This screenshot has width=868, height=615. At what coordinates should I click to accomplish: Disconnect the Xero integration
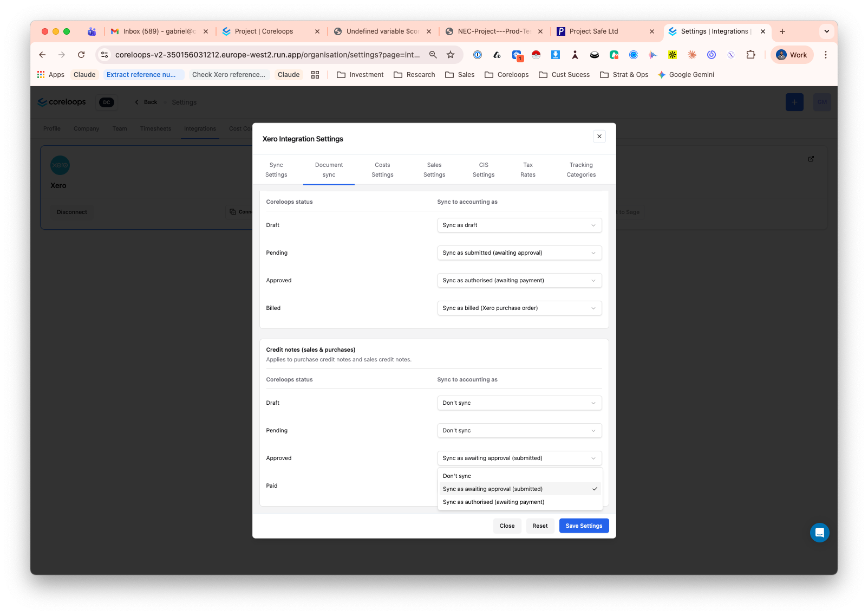click(x=72, y=212)
